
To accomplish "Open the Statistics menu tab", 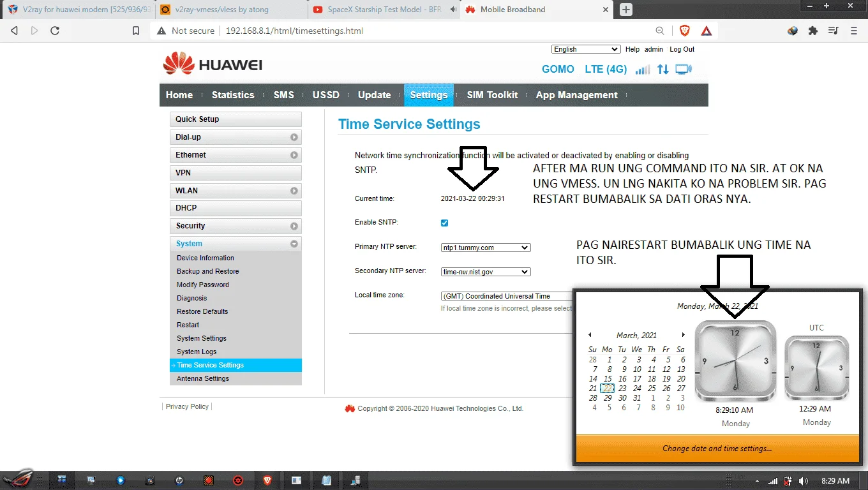I will tap(233, 95).
